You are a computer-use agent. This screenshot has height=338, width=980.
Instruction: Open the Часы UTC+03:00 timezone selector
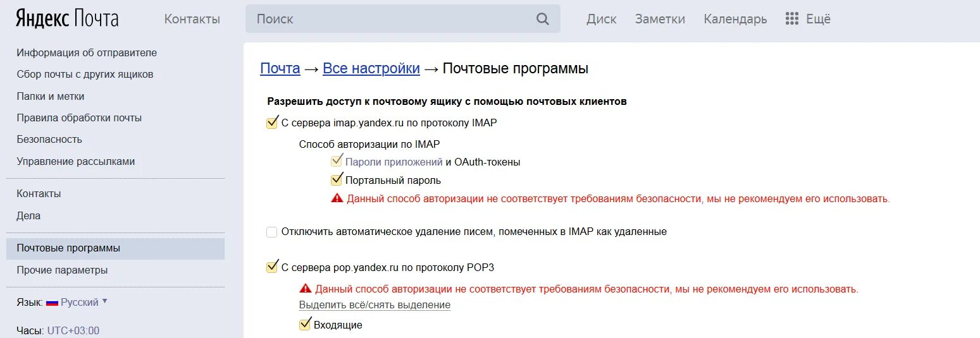73,330
